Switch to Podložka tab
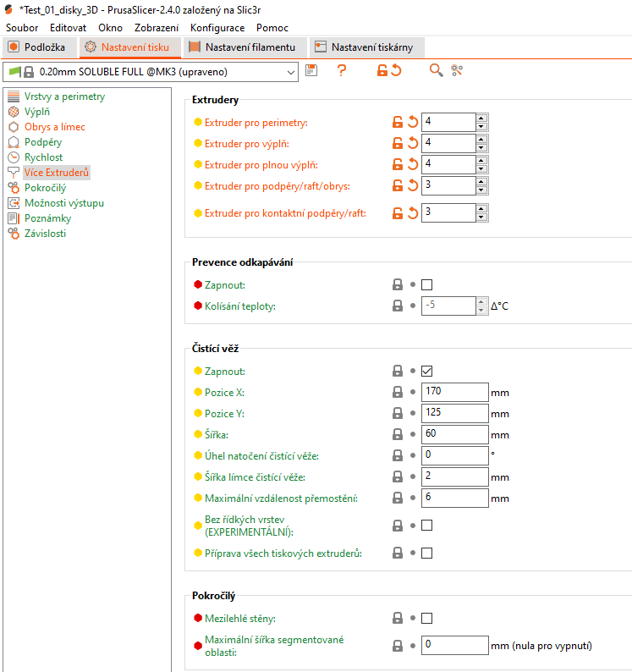The width and height of the screenshot is (632, 672). tap(40, 47)
